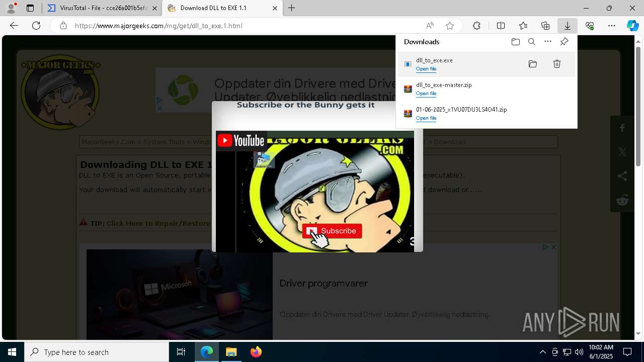644x362 pixels.
Task: Open the generic share icon
Action: [622, 176]
